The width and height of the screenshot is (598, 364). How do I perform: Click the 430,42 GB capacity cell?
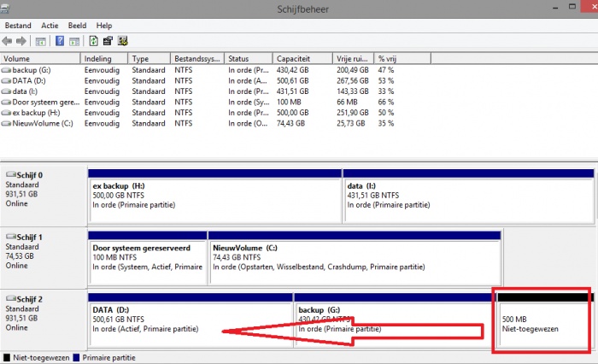point(292,70)
